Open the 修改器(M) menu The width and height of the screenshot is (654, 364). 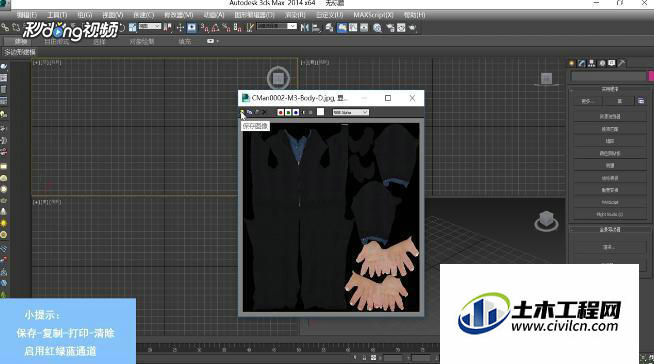point(179,15)
